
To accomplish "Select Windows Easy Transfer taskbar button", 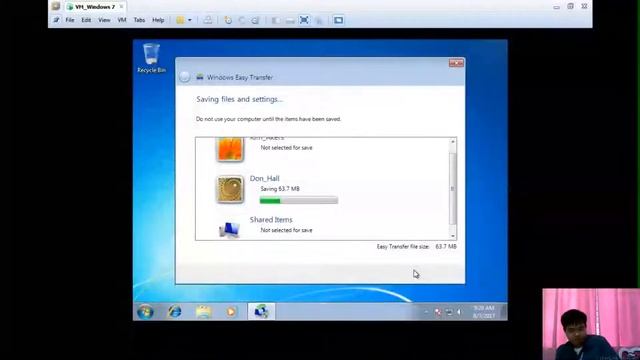I will click(x=261, y=312).
